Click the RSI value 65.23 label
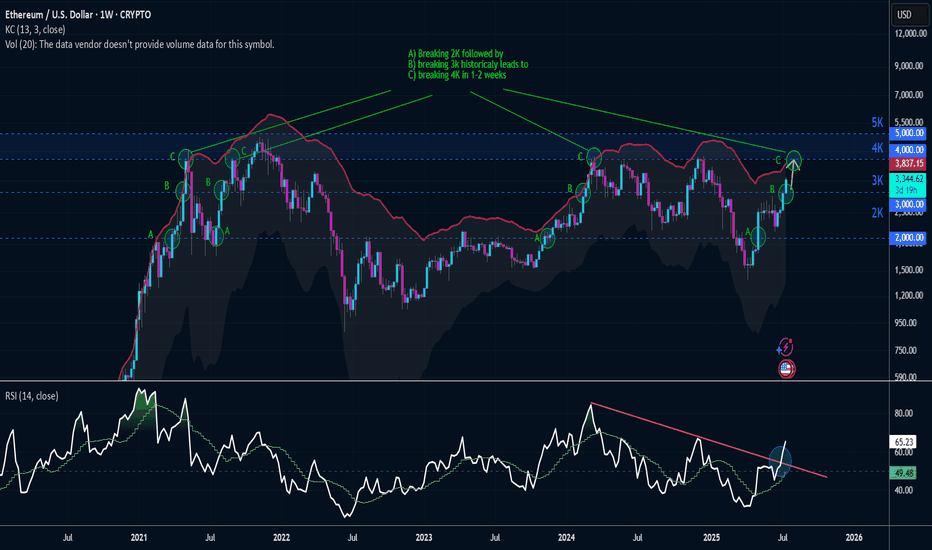Image resolution: width=932 pixels, height=550 pixels. (x=902, y=442)
